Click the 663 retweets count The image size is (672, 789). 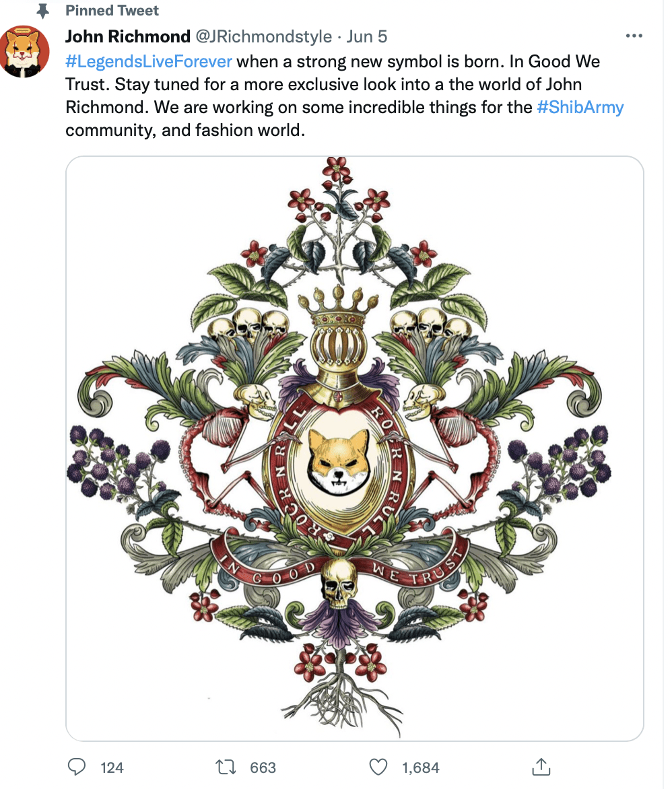[263, 767]
